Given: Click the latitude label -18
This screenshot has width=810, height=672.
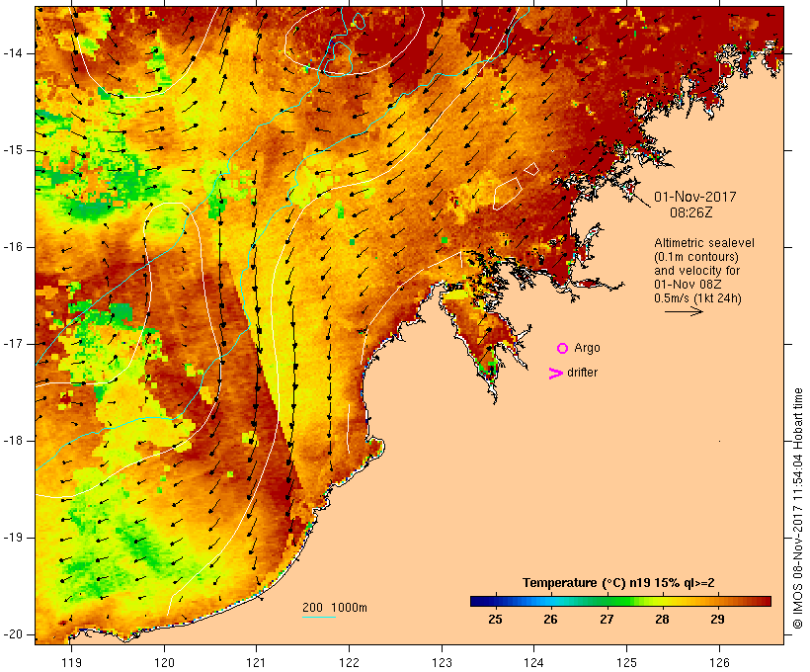Looking at the screenshot, I should click(x=13, y=441).
